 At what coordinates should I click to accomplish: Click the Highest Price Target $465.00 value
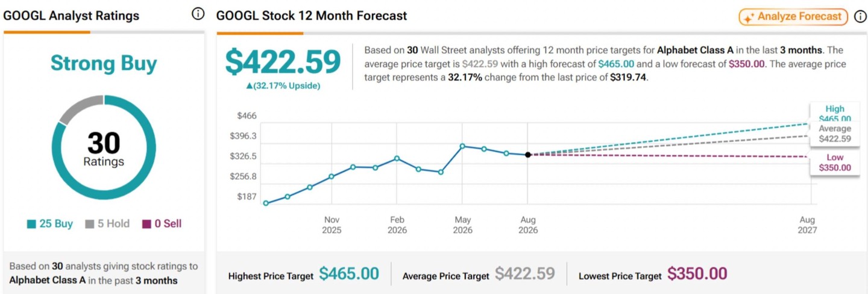[x=349, y=274]
